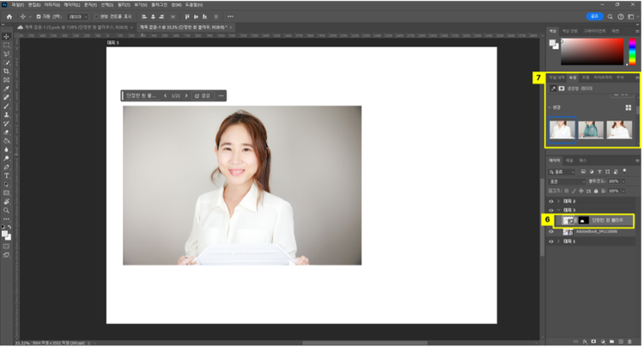Select the Move tool in the toolbar

tap(6, 36)
